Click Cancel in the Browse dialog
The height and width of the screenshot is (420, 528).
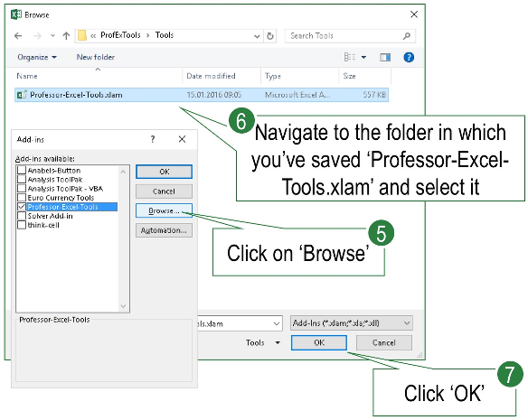click(x=384, y=343)
